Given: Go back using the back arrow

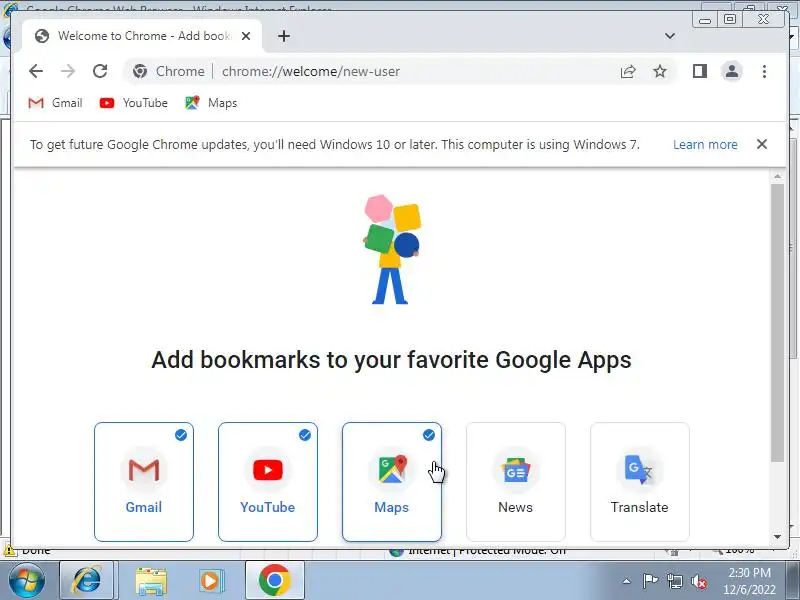Looking at the screenshot, I should click(36, 71).
